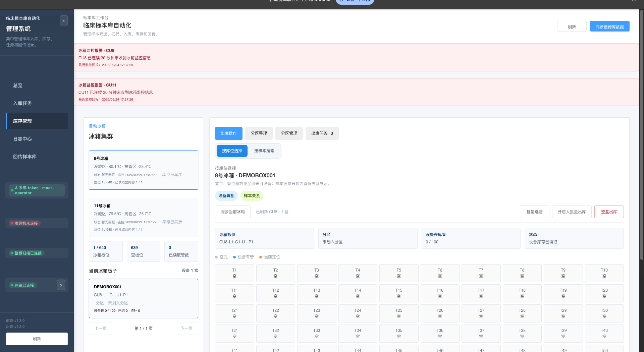Viewport: 644px width, 352px height.
Task: Click the 上一页 pagination button
Action: [101, 329]
